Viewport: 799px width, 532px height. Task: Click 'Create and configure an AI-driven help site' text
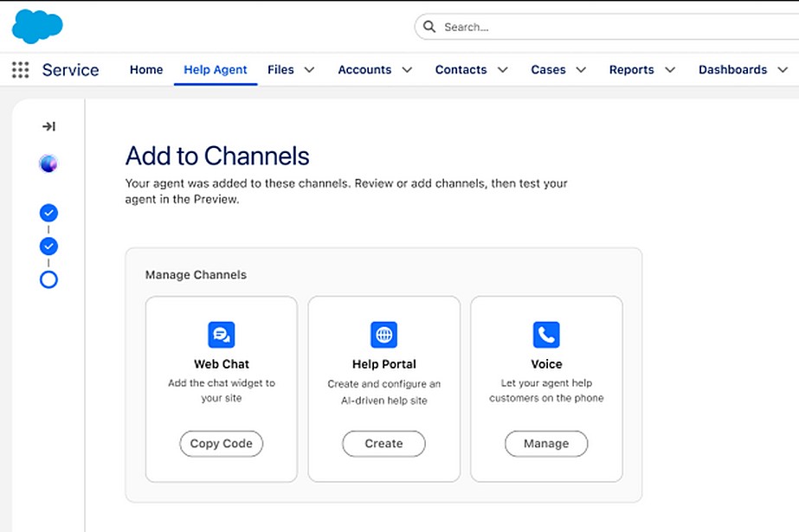[383, 392]
